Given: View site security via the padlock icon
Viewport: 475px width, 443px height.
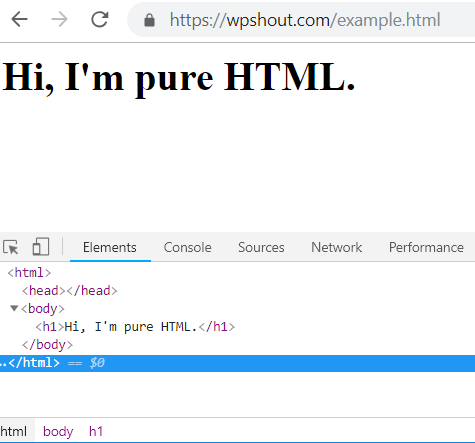Looking at the screenshot, I should pyautogui.click(x=149, y=20).
